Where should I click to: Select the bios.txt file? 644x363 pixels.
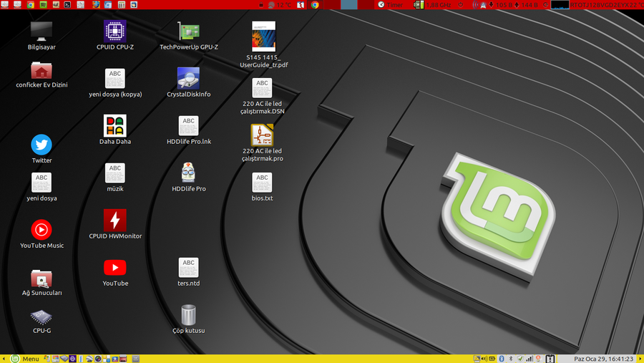[262, 183]
